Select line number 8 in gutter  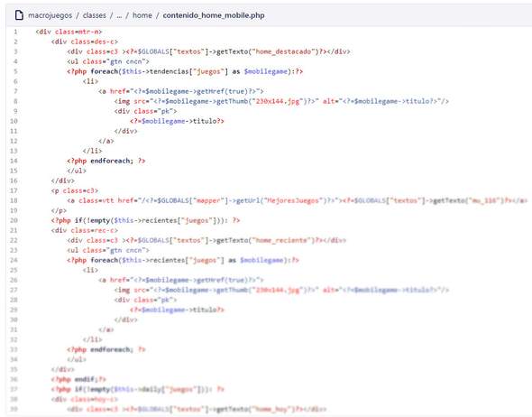coord(15,101)
